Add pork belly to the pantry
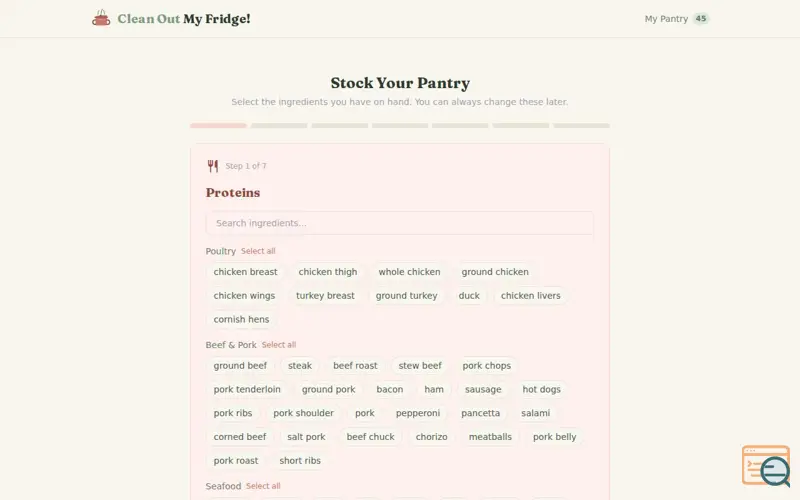 555,437
